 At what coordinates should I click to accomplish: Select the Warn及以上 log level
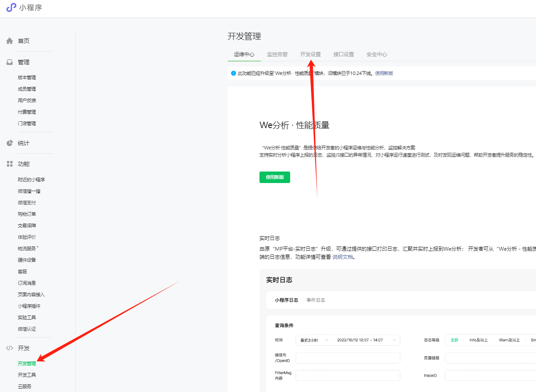coord(509,340)
